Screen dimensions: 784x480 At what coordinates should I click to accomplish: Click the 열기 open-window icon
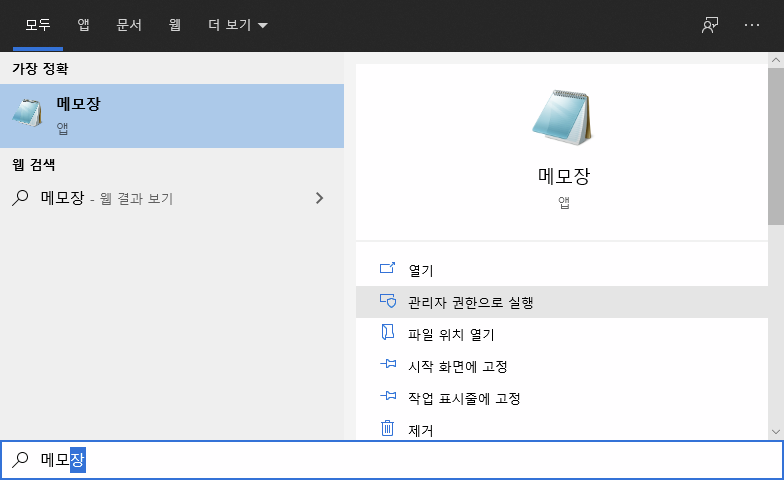[x=388, y=268]
